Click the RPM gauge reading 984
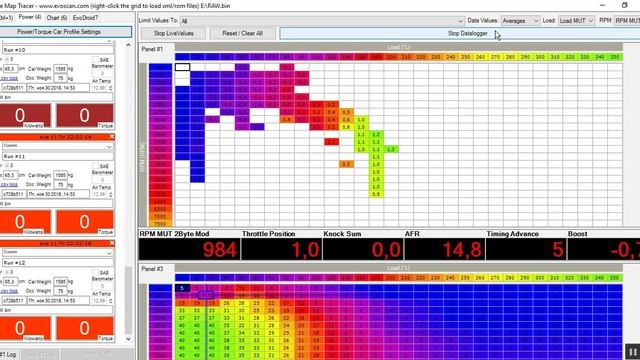 click(x=189, y=249)
